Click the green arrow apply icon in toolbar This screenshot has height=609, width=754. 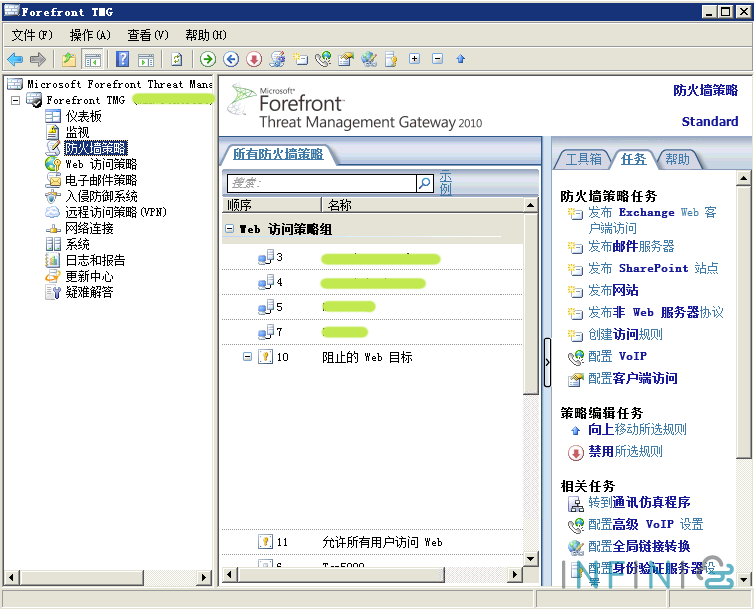[208, 59]
